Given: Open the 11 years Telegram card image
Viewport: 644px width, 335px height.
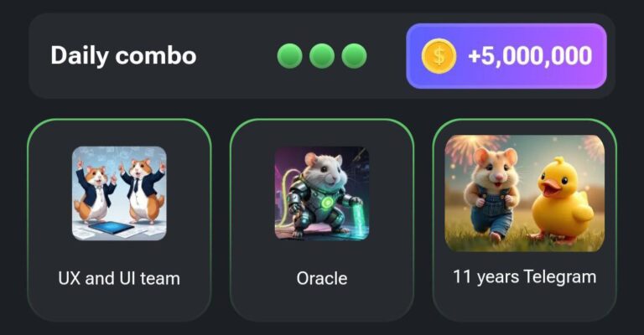Looking at the screenshot, I should coord(524,193).
